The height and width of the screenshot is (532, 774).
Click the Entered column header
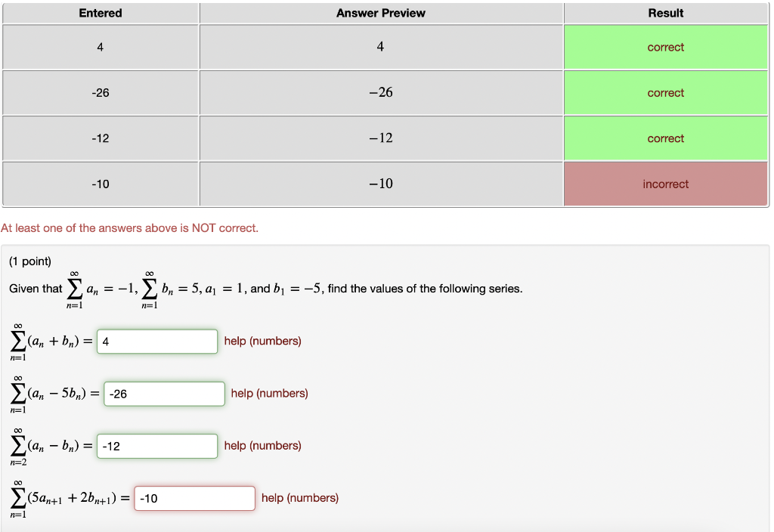(100, 13)
